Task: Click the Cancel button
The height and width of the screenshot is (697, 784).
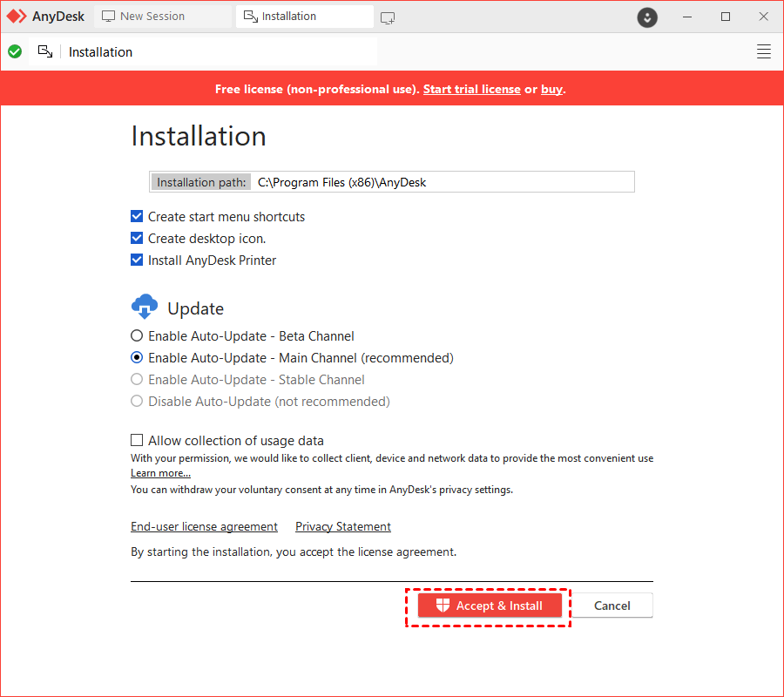Action: click(612, 606)
